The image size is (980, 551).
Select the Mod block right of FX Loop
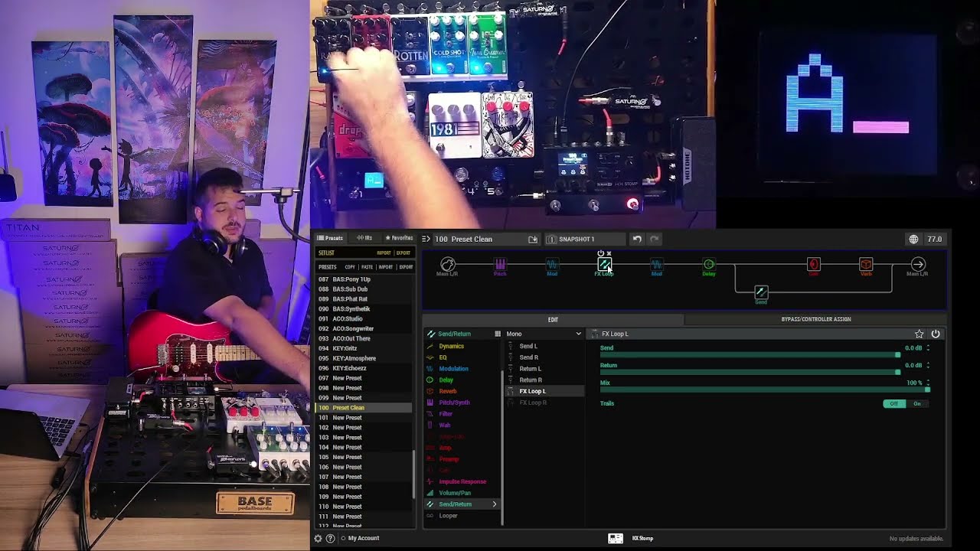[656, 265]
